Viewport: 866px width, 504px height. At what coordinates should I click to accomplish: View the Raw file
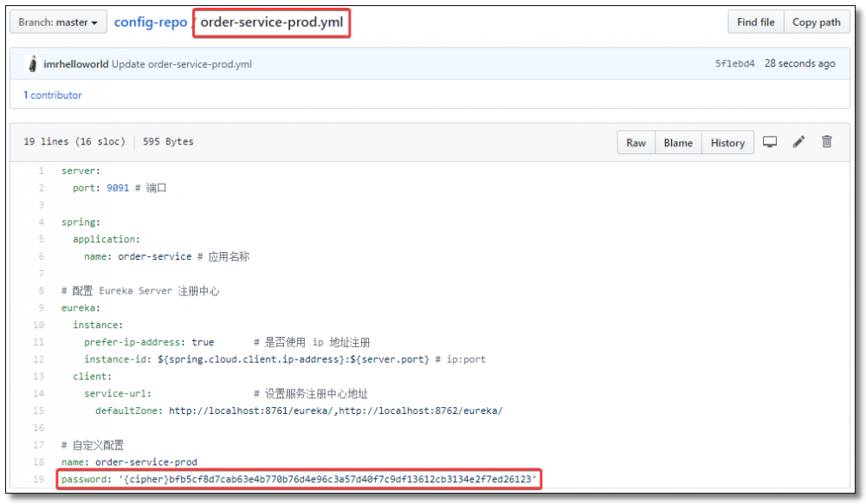[636, 142]
